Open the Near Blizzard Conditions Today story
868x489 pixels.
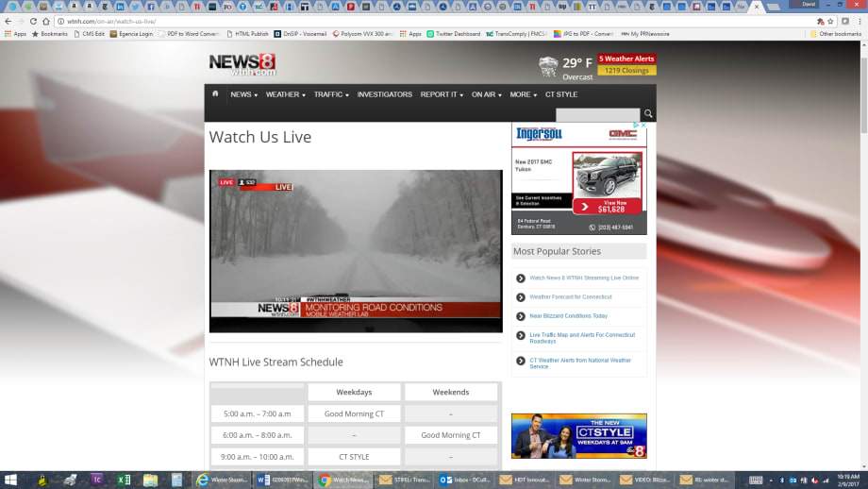(x=568, y=315)
